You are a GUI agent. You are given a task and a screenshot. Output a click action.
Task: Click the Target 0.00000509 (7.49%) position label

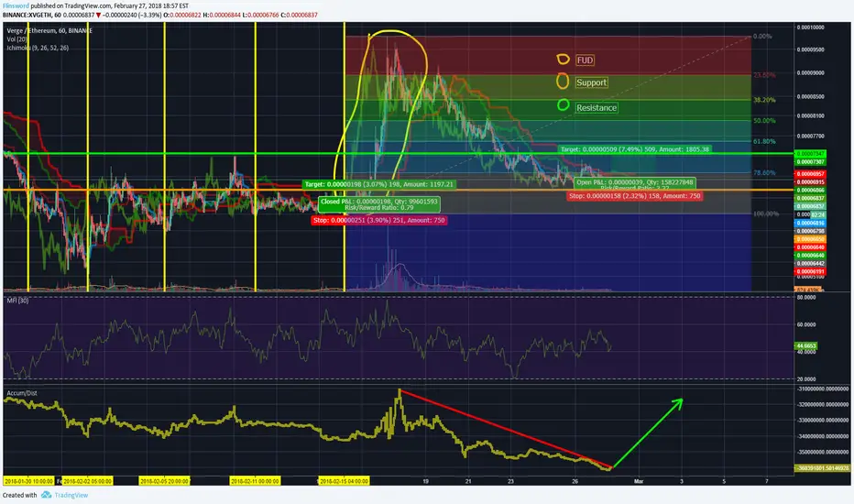pos(634,149)
